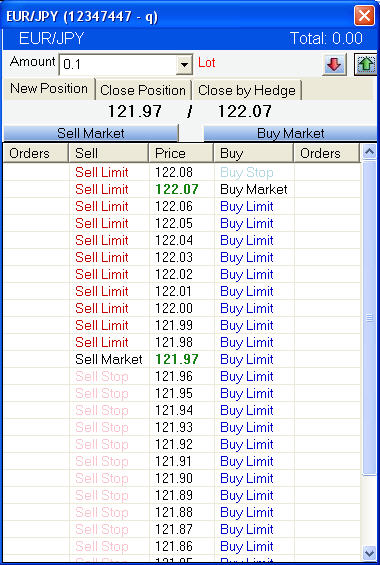Place Sell Limit at 122.02
Image resolution: width=380 pixels, height=565 pixels.
point(102,274)
